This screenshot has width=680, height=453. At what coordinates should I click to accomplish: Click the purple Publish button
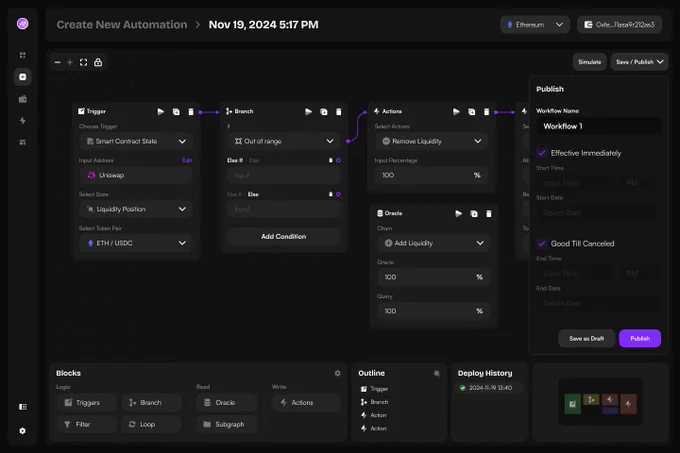640,339
